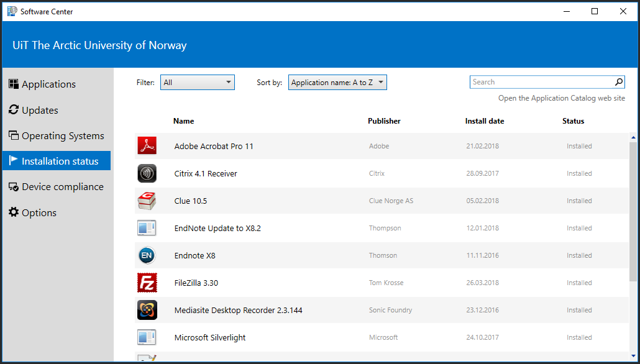Click the Mediasite Desktop Recorder icon

coord(147,310)
